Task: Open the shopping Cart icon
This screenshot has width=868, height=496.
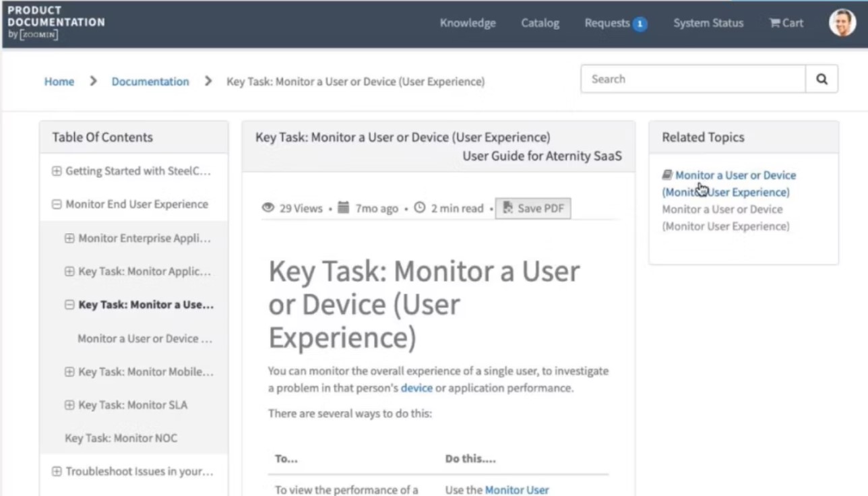Action: [775, 23]
